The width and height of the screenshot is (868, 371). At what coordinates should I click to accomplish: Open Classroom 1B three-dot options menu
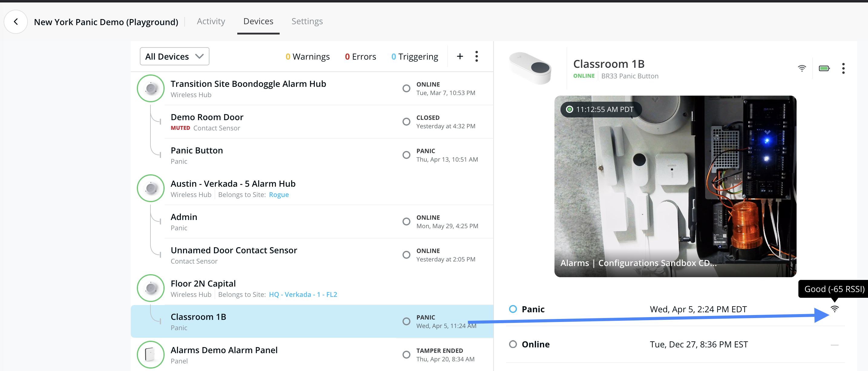pyautogui.click(x=843, y=68)
